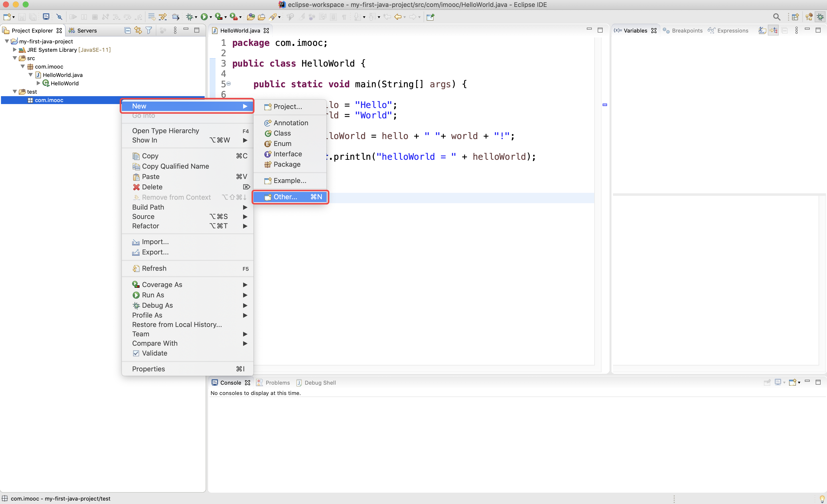The height and width of the screenshot is (504, 827).
Task: Go back with the yellow left arrow
Action: pyautogui.click(x=398, y=17)
